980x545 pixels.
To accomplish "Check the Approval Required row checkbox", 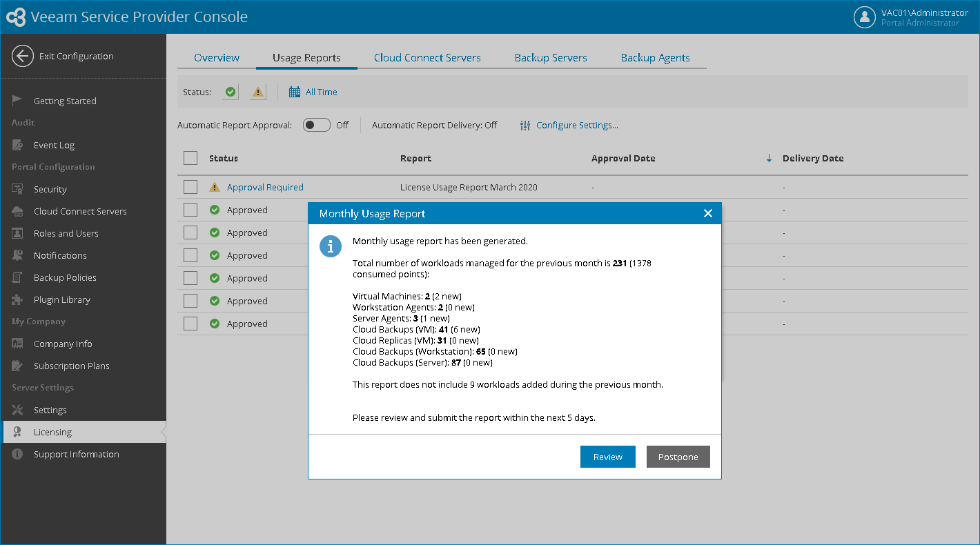I will point(190,187).
